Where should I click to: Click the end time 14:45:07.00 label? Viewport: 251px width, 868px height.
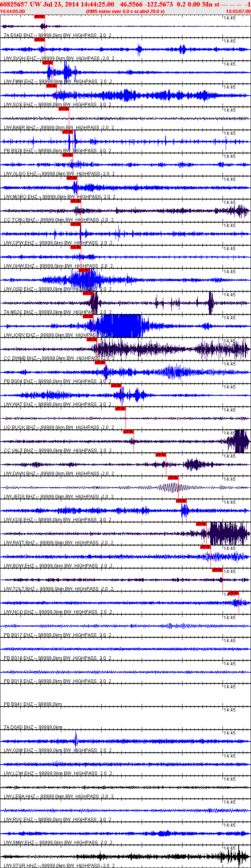[x=238, y=11]
